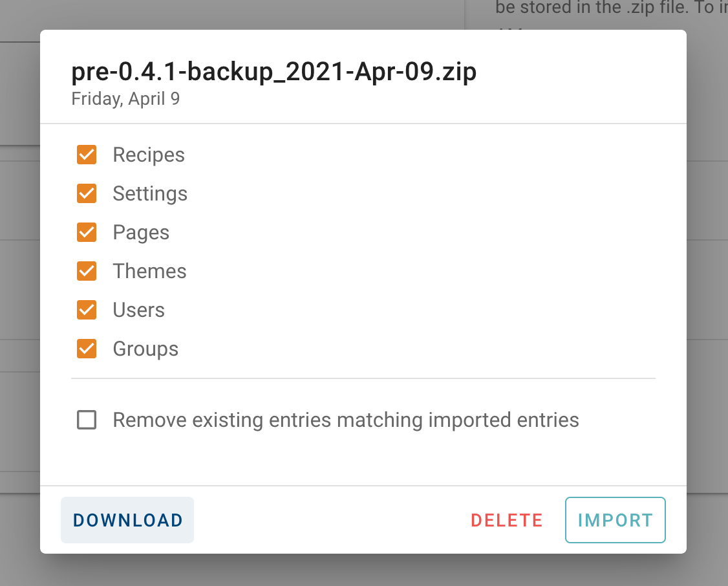Disable the Users import option

click(87, 310)
